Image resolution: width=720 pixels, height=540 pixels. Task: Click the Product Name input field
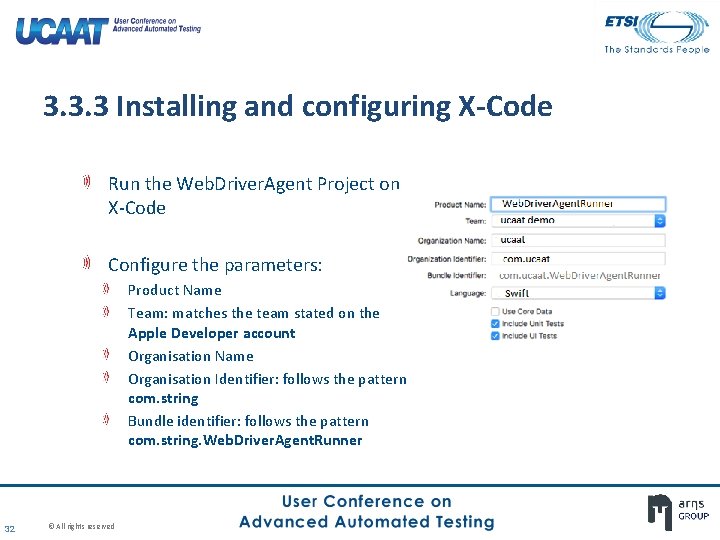click(x=578, y=204)
